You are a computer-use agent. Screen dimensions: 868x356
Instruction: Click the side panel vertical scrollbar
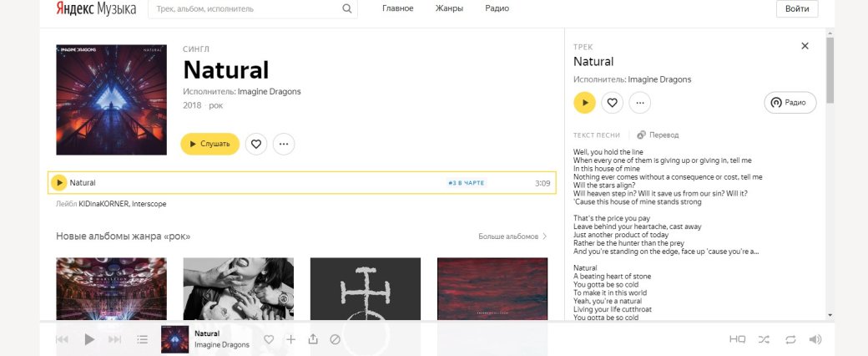(830, 70)
